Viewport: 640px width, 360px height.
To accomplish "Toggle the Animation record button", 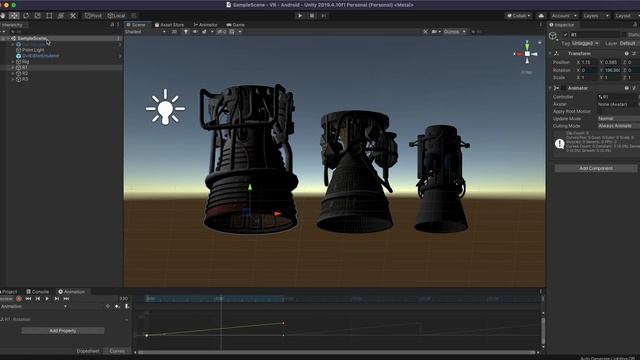I will click(x=19, y=299).
